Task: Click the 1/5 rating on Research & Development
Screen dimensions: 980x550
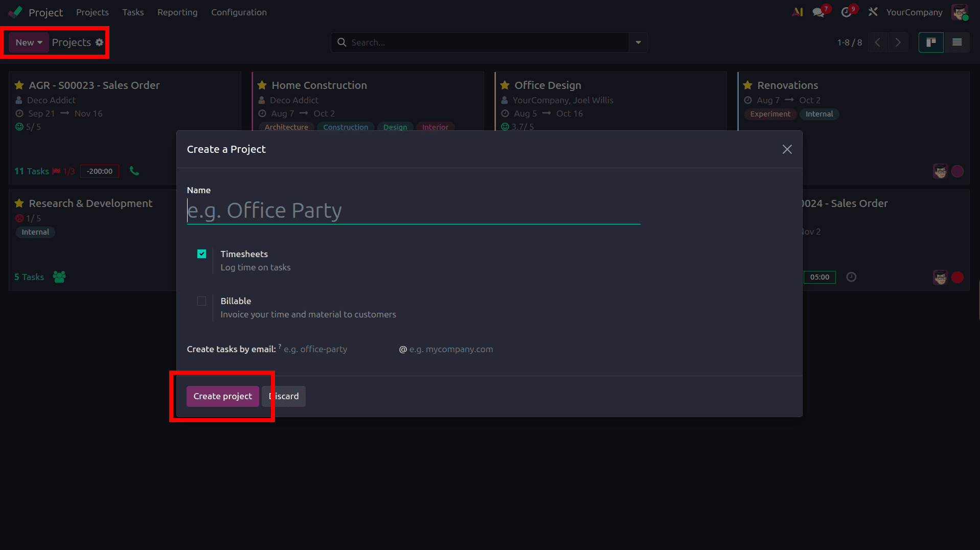Action: (28, 218)
